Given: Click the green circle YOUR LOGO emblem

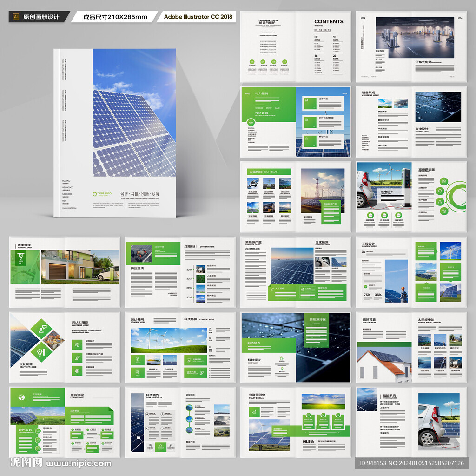Looking at the screenshot, I should (95, 194).
